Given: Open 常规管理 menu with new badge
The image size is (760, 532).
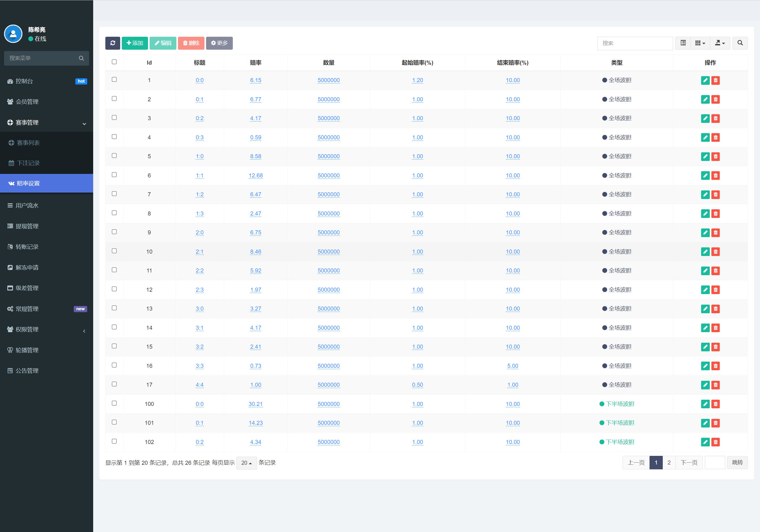Looking at the screenshot, I should click(47, 309).
